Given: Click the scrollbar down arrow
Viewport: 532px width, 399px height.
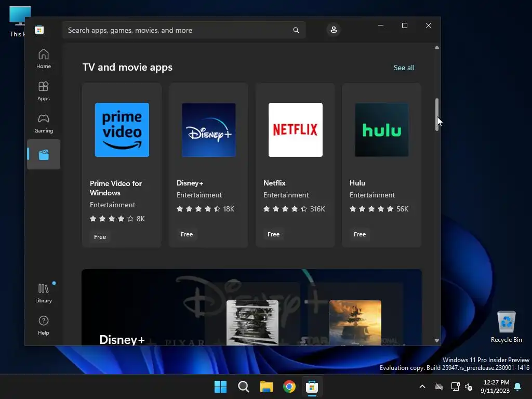Looking at the screenshot, I should [436, 340].
